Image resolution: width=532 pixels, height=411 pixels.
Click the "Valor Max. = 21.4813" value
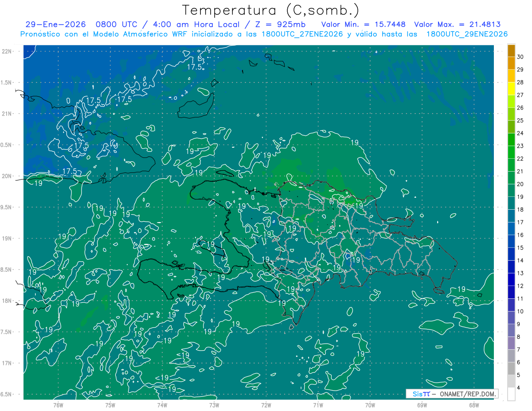(458, 25)
